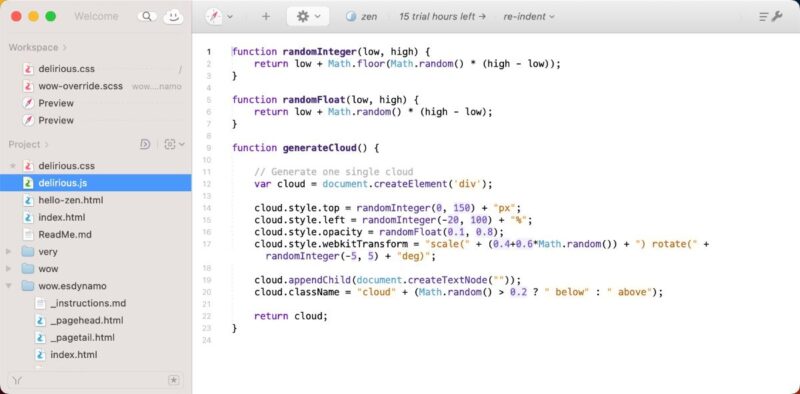Click the folder icon of wow.esdynamo

[x=28, y=286]
